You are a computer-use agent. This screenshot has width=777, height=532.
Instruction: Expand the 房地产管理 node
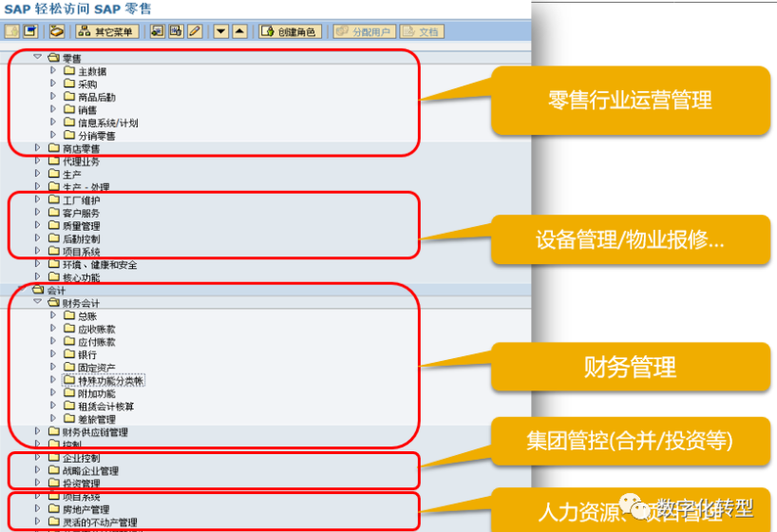pos(38,508)
